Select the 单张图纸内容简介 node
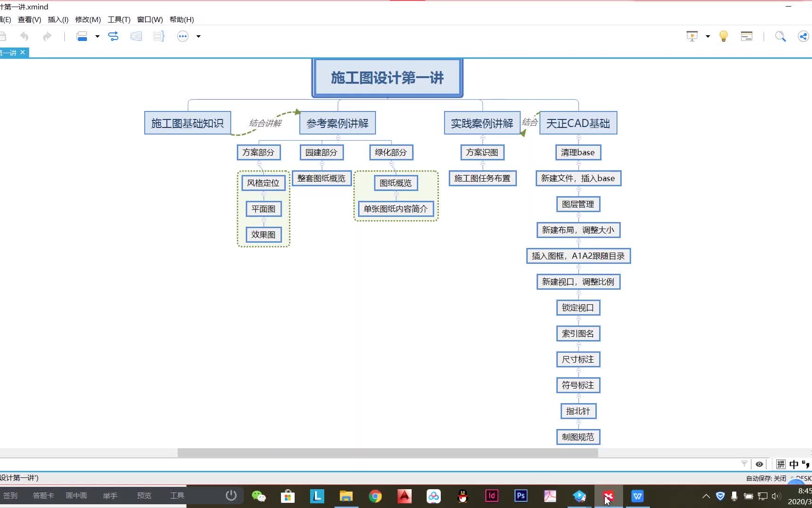 pos(396,209)
